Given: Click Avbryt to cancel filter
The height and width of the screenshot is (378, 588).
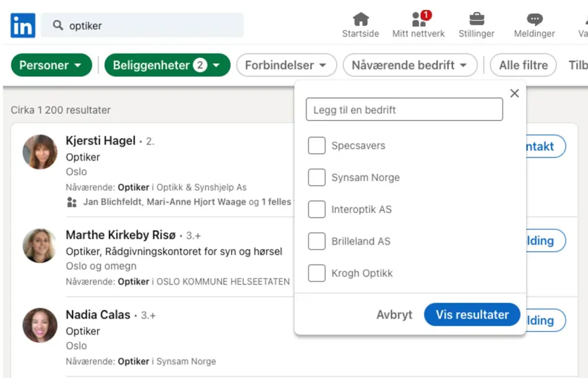Looking at the screenshot, I should (394, 315).
